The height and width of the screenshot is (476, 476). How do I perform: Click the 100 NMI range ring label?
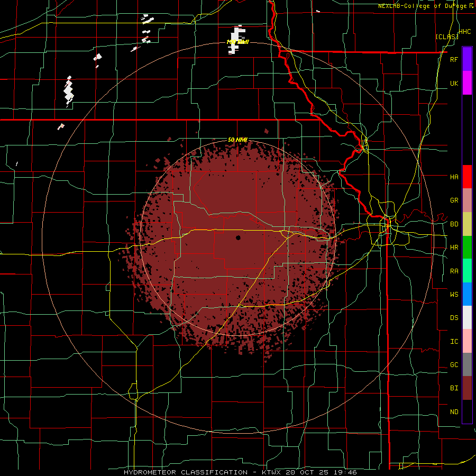click(x=237, y=42)
